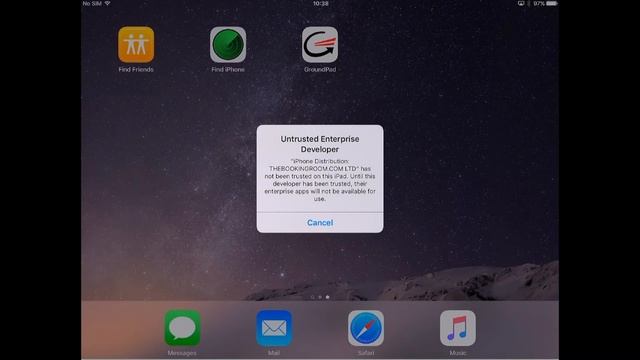Tap the 97% battery percentage text
Image resolution: width=640 pixels, height=360 pixels.
pyautogui.click(x=539, y=3)
